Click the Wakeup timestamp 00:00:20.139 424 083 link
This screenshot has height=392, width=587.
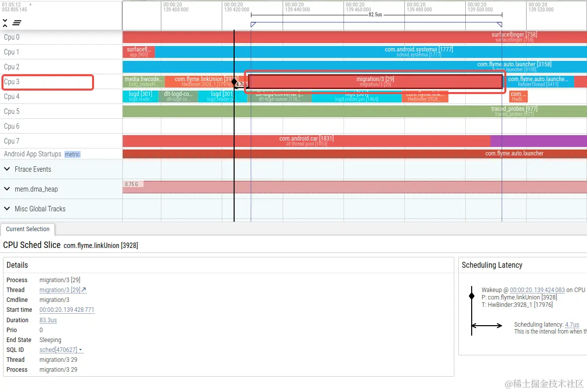(x=537, y=290)
